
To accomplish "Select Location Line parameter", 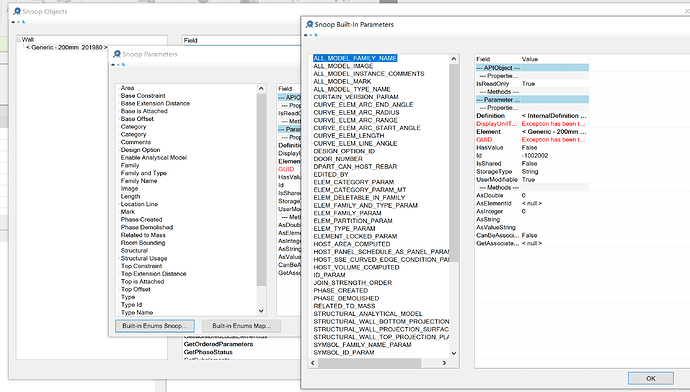I will click(139, 204).
